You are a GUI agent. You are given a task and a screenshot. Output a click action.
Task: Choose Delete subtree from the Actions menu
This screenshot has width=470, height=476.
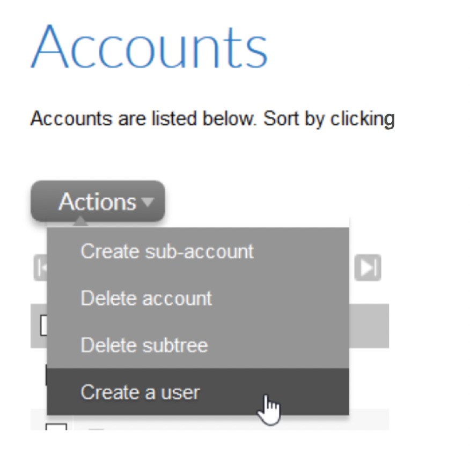tap(144, 345)
